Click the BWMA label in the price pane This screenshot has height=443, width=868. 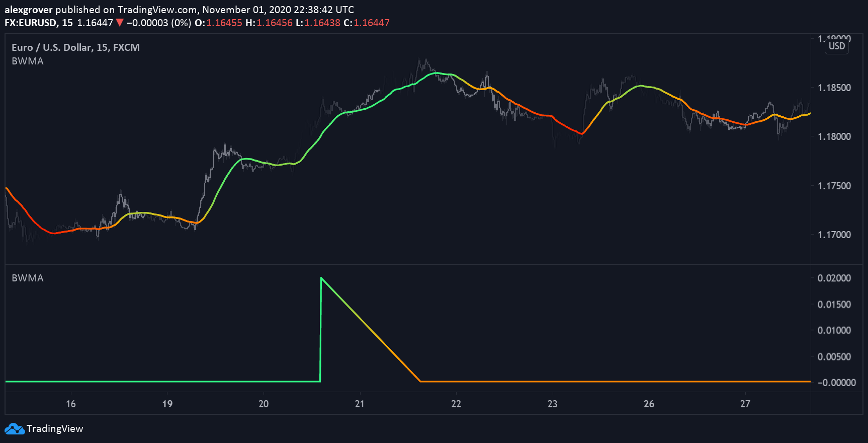pos(28,61)
